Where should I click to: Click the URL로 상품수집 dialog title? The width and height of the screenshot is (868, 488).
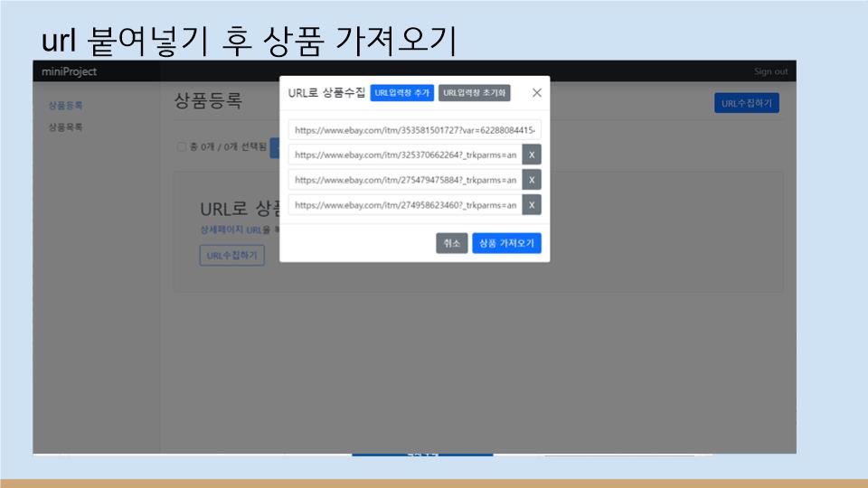326,93
